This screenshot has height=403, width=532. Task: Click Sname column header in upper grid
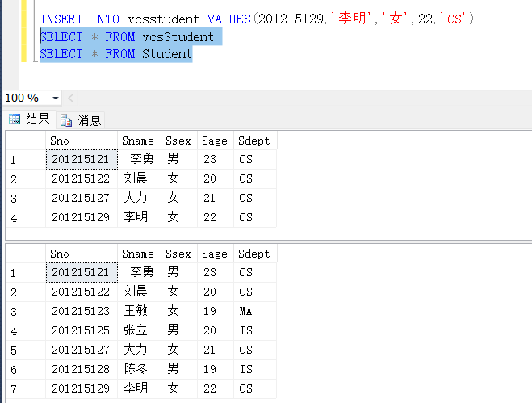tap(138, 141)
